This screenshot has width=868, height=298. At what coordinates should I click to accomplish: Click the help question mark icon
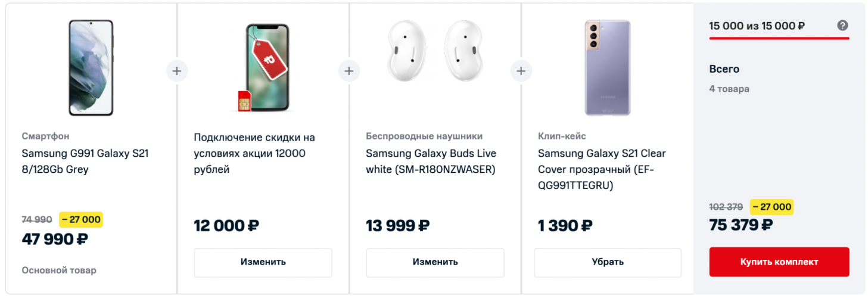tap(842, 26)
